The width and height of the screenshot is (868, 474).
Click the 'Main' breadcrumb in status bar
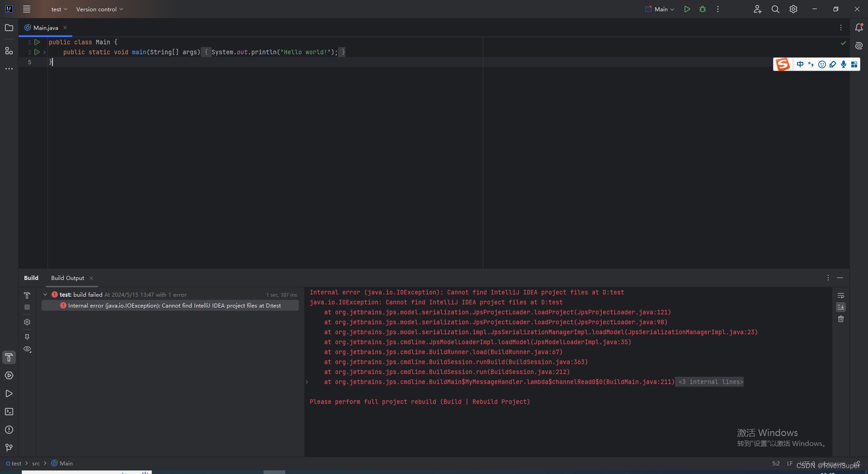[62, 463]
